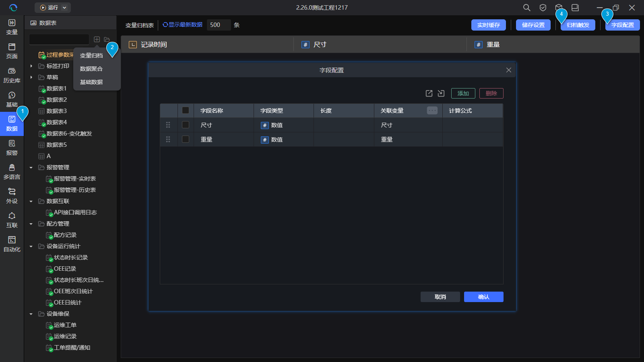Expand the 标签打印 folder
This screenshot has width=644, height=362.
coord(31,66)
